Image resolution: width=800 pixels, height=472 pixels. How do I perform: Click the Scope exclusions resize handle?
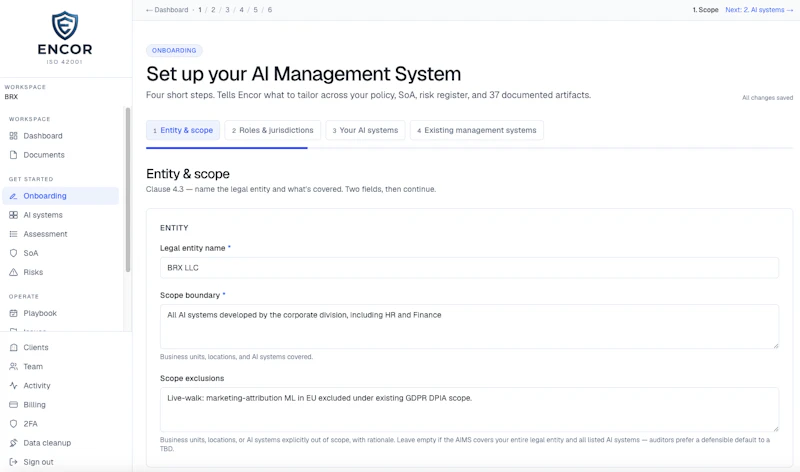tap(776, 428)
